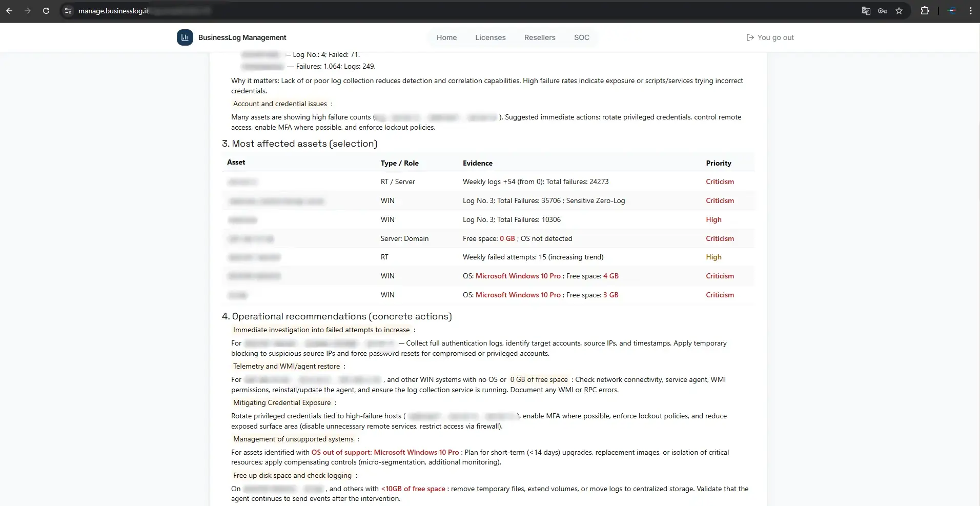Switch to the Licenses tab
Screen dimensions: 980x506
491,37
